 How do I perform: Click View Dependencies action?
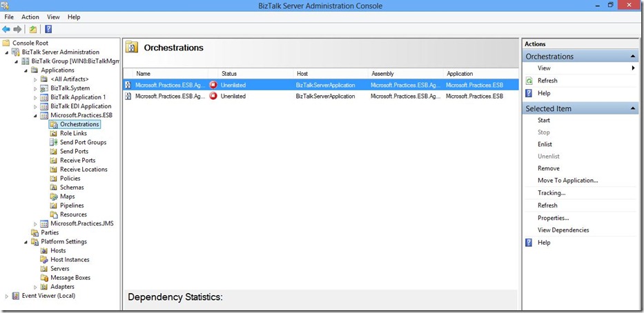click(563, 230)
